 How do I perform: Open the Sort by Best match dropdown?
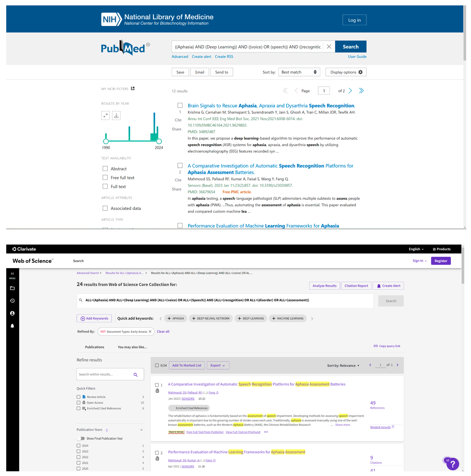(x=299, y=72)
